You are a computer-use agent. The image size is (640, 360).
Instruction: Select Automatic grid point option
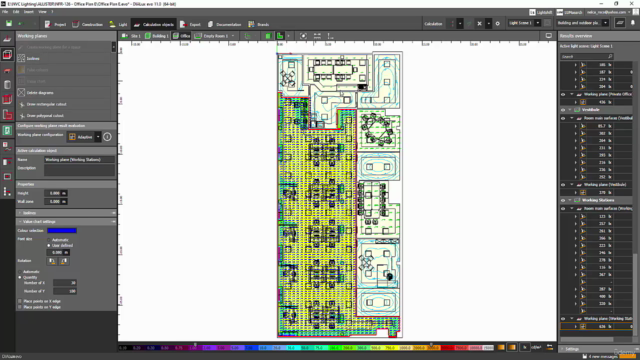pyautogui.click(x=20, y=272)
